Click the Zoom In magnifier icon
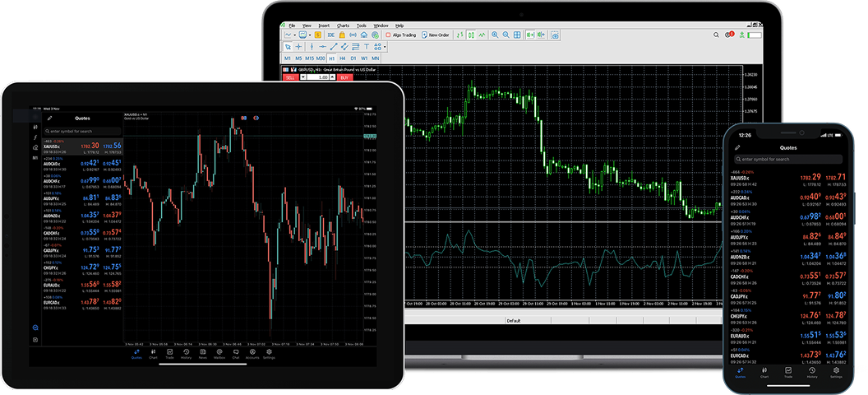 coord(495,35)
